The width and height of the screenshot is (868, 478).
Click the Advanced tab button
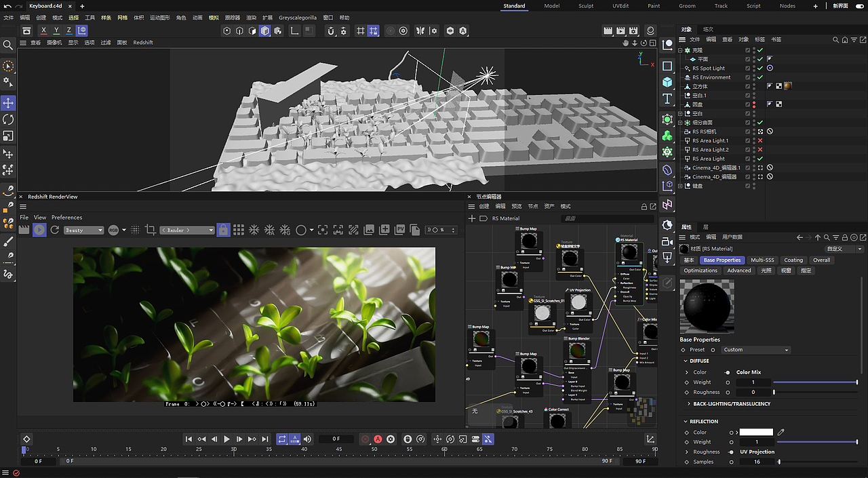point(739,271)
